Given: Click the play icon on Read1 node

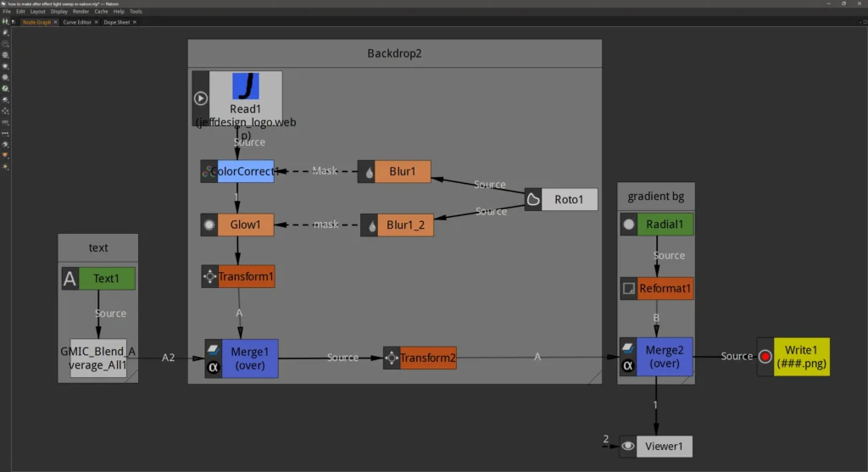Looking at the screenshot, I should tap(201, 98).
